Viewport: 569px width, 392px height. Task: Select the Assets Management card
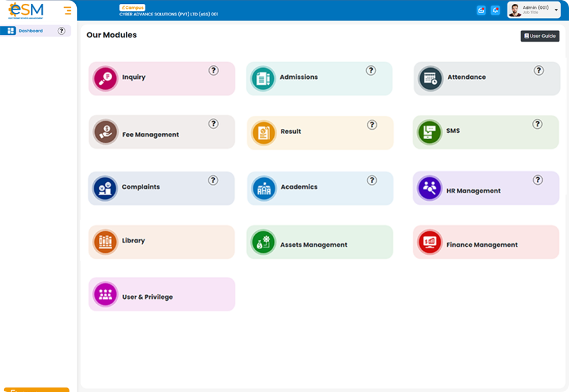pyautogui.click(x=319, y=242)
